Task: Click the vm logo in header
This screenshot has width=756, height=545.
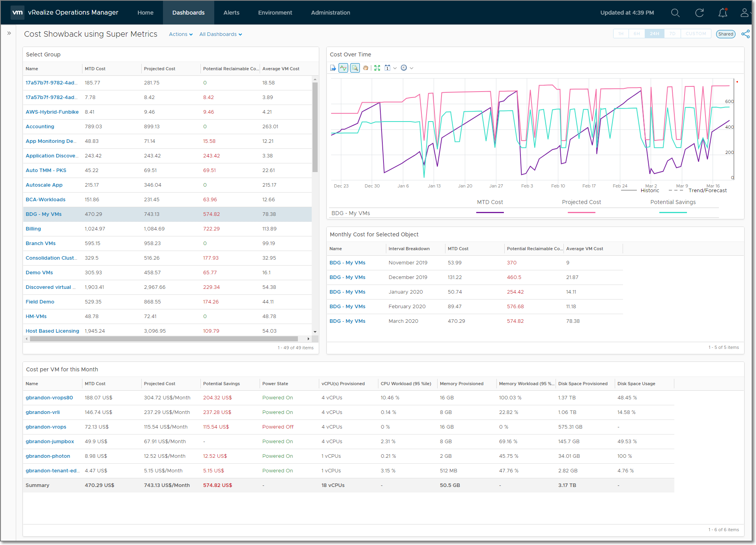Action: pos(17,13)
